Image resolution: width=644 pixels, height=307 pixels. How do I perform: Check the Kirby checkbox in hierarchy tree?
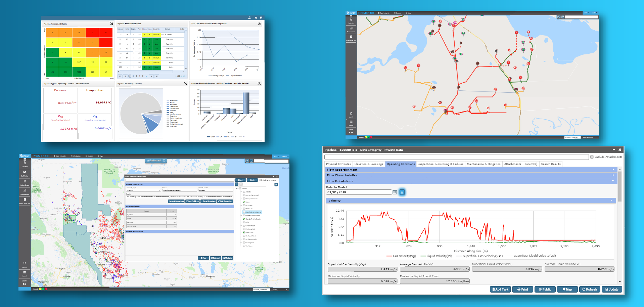244,222
